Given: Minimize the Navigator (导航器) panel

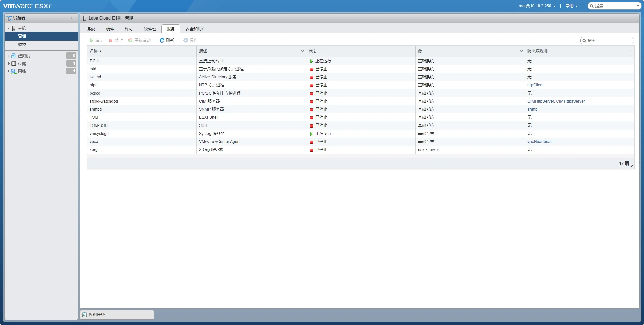Looking at the screenshot, I should (x=72, y=18).
